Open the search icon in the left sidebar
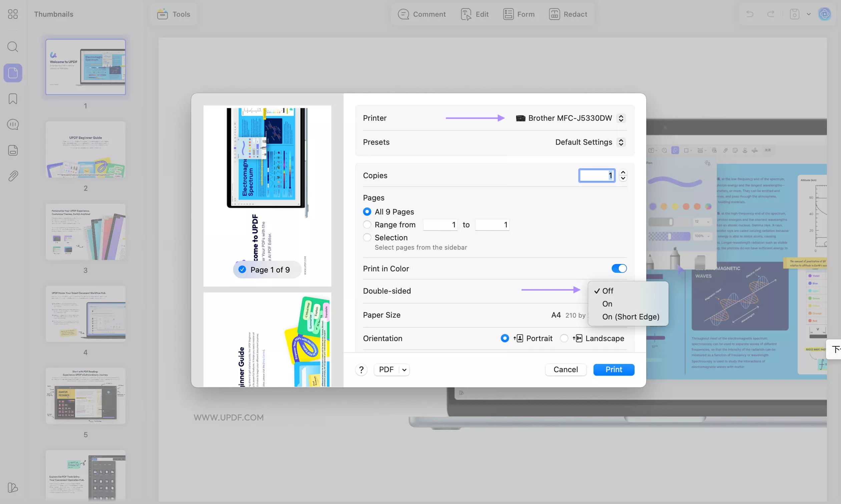Viewport: 841px width, 504px height. [13, 47]
